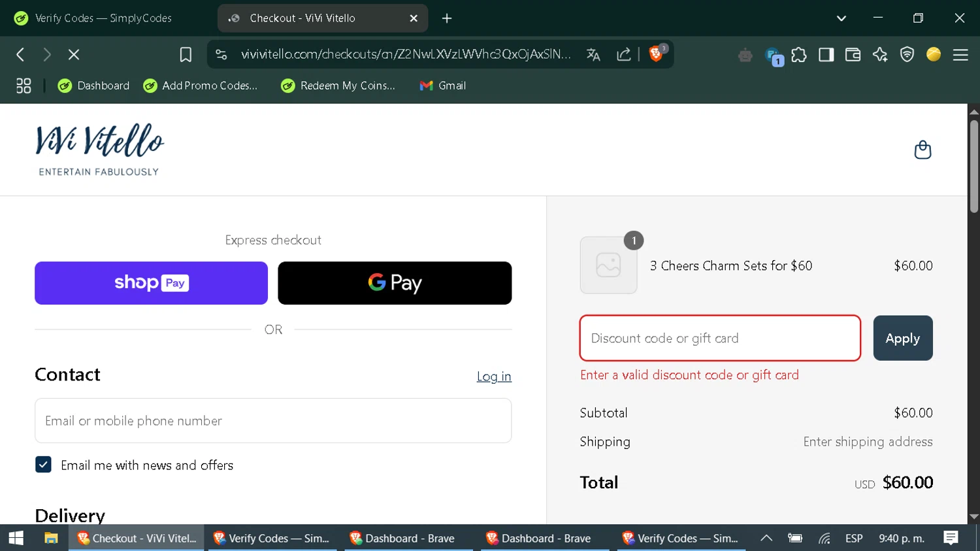Click the share page icon

coord(623,55)
